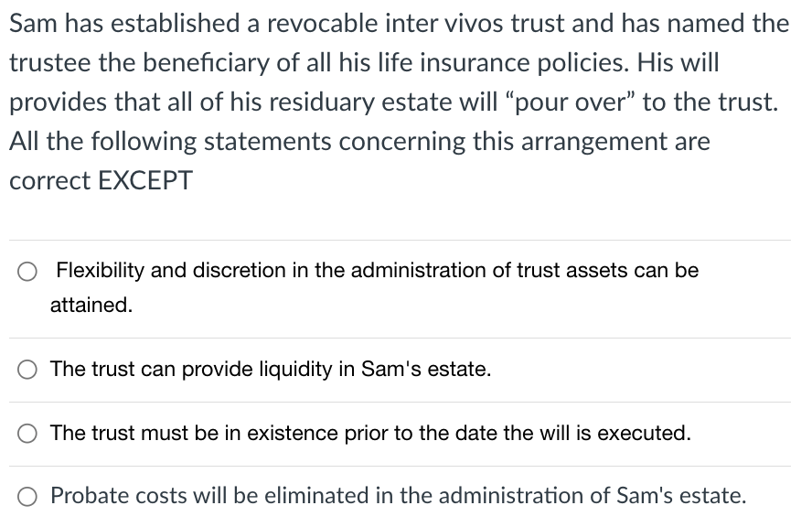Select the radio button for 'Flexibility and discretion' option
812x527 pixels.
(27, 271)
